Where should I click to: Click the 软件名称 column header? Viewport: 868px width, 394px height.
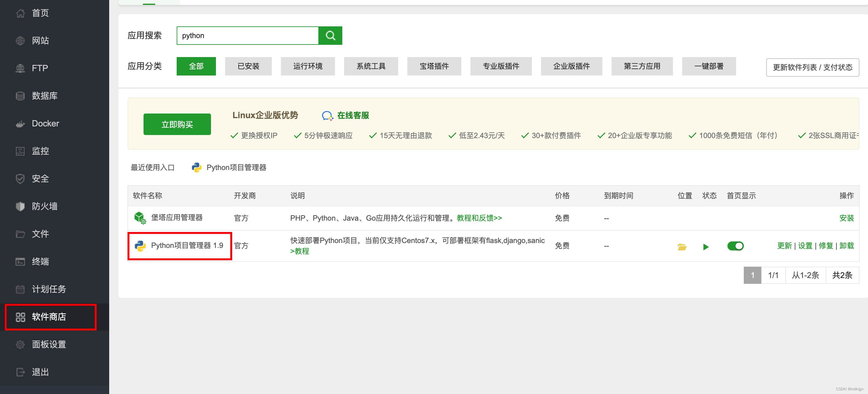147,196
